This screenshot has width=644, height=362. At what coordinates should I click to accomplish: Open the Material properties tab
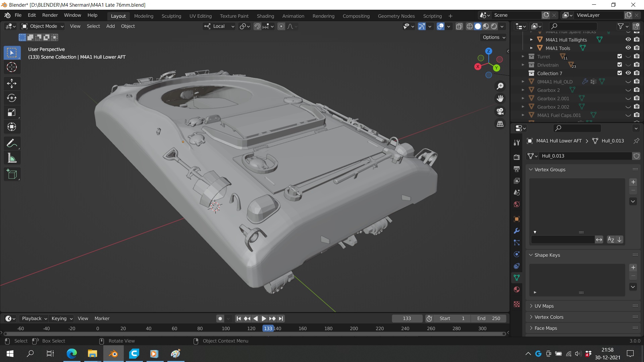click(x=517, y=290)
